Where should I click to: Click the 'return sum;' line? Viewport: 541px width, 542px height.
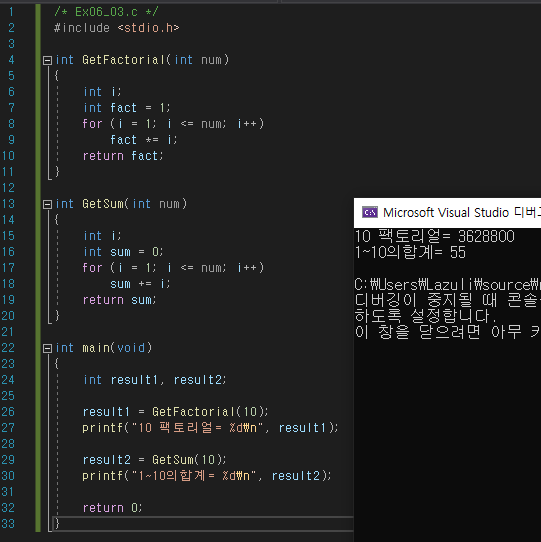tap(119, 300)
